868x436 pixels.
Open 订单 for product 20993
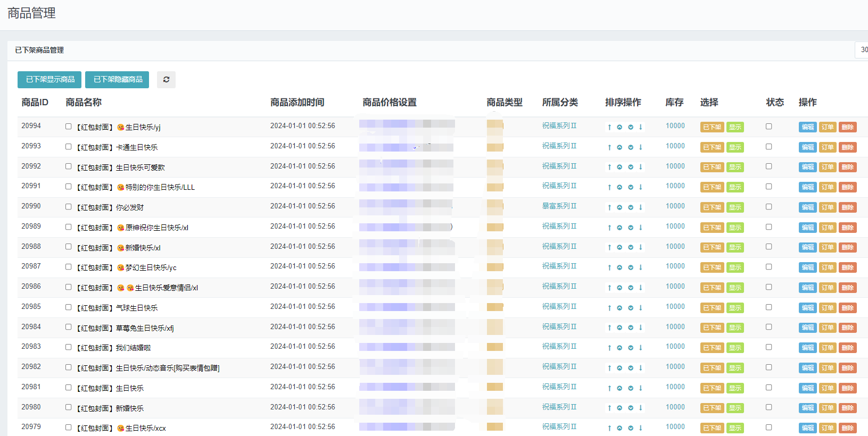(828, 147)
